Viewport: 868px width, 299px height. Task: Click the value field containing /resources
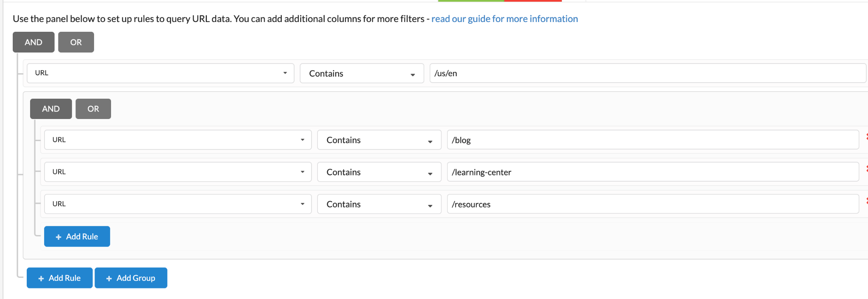[x=653, y=204]
